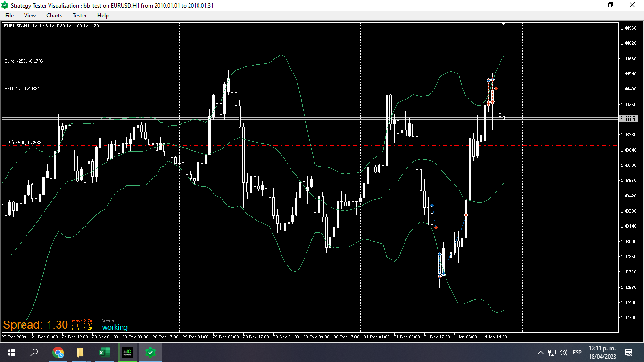
Task: Click the 'working' status text
Action: click(115, 328)
